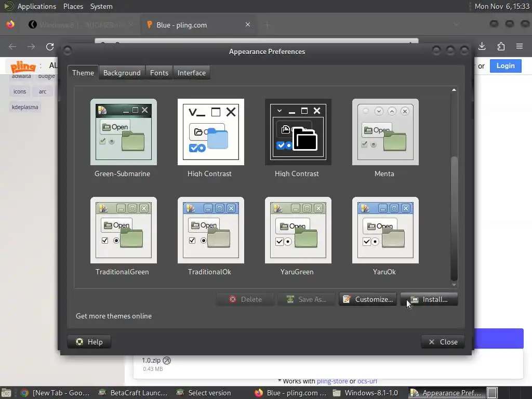This screenshot has height=399, width=532.
Task: Open Firefox extensions puzzle icon
Action: click(501, 46)
